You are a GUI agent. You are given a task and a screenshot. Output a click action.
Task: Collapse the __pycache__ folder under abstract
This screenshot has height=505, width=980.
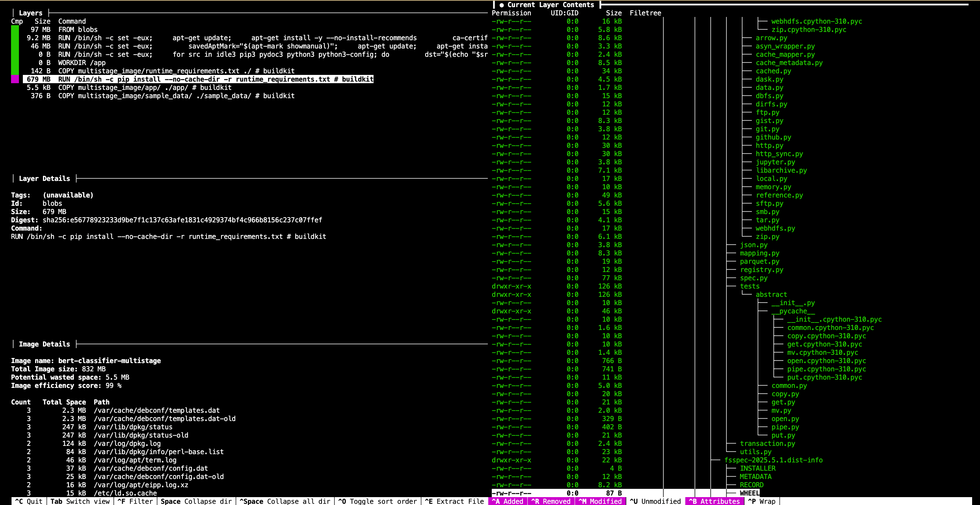(x=793, y=311)
